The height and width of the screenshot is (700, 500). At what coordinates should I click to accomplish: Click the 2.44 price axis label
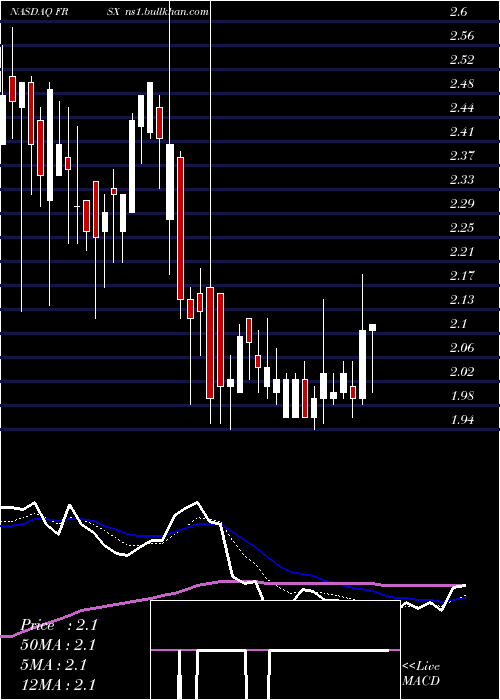pyautogui.click(x=462, y=108)
